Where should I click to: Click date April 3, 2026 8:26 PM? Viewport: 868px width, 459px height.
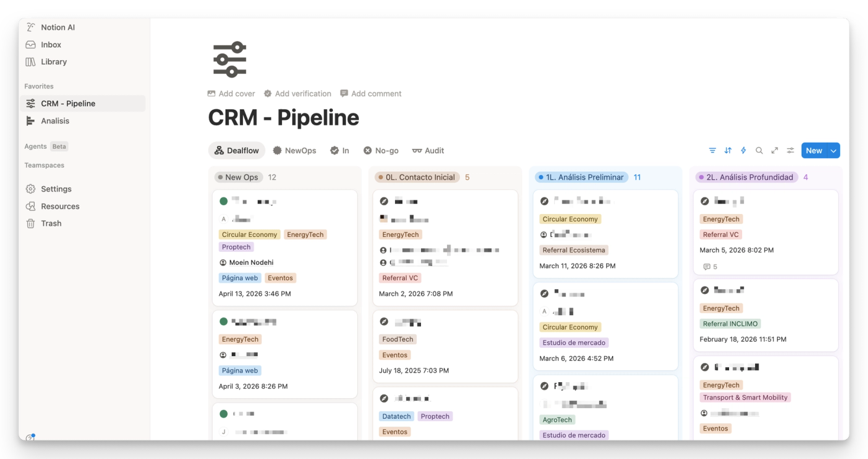click(x=253, y=386)
